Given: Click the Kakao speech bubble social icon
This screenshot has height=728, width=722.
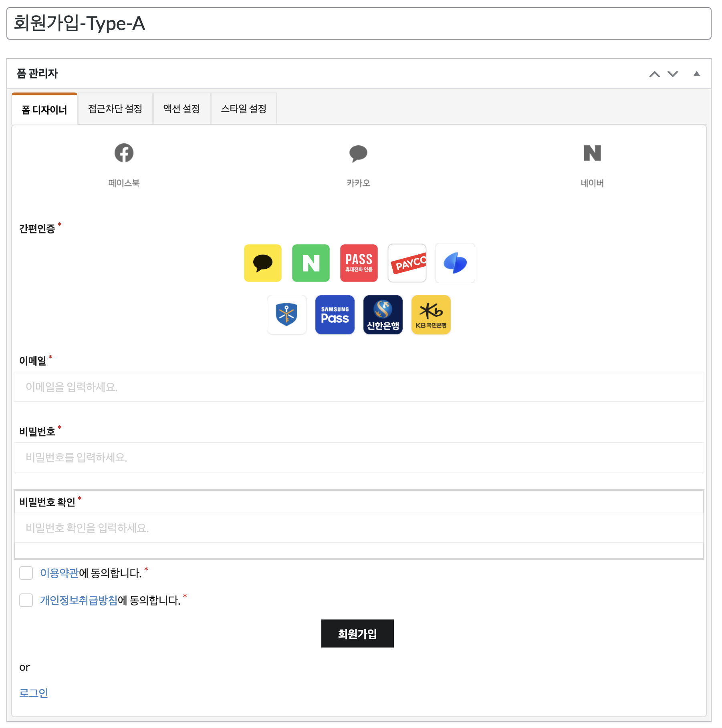Looking at the screenshot, I should coord(358,154).
